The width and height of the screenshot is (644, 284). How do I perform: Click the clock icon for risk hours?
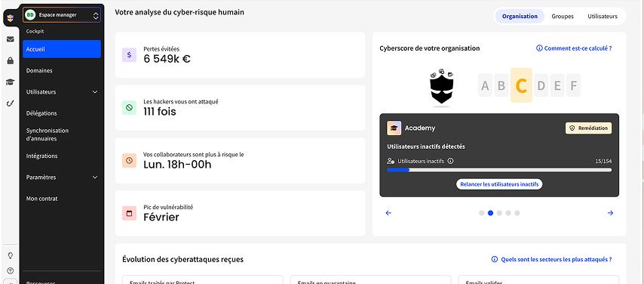coord(129,161)
